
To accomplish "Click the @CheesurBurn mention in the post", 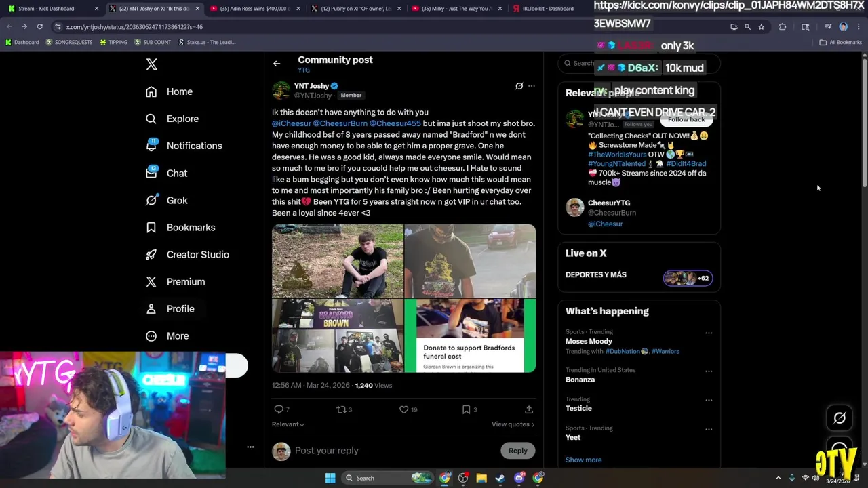I will (340, 123).
